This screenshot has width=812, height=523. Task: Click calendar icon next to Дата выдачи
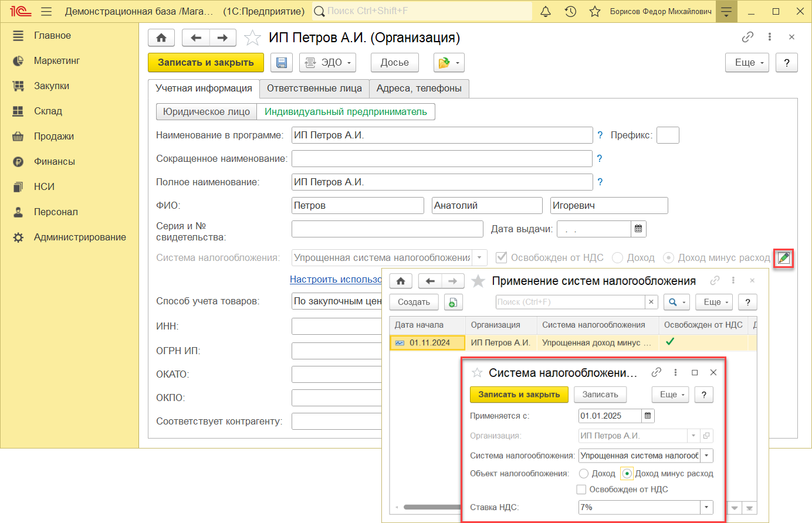click(638, 229)
